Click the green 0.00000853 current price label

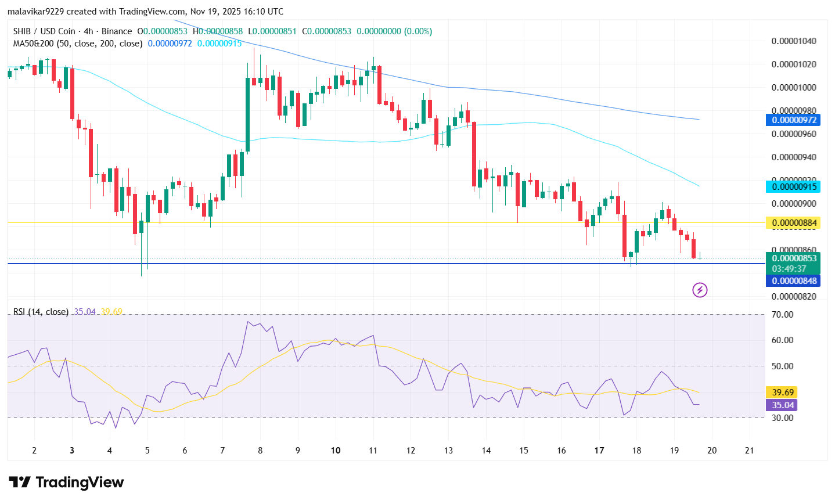click(x=794, y=258)
